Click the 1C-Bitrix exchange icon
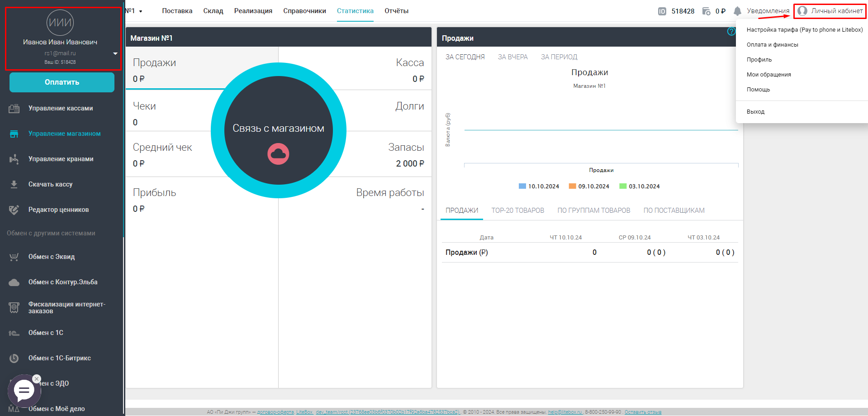The height and width of the screenshot is (416, 868). pos(14,358)
